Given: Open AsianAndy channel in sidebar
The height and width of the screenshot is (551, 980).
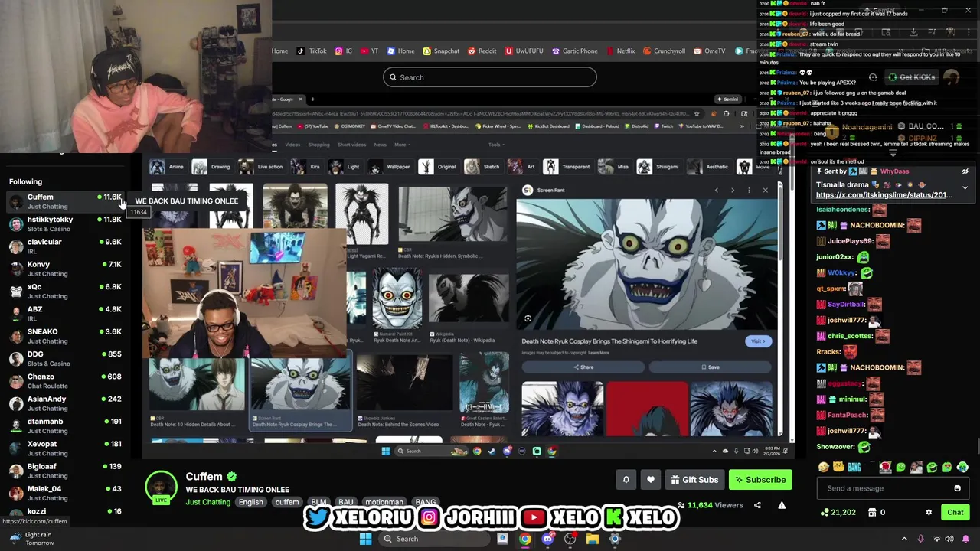Looking at the screenshot, I should click(x=65, y=403).
